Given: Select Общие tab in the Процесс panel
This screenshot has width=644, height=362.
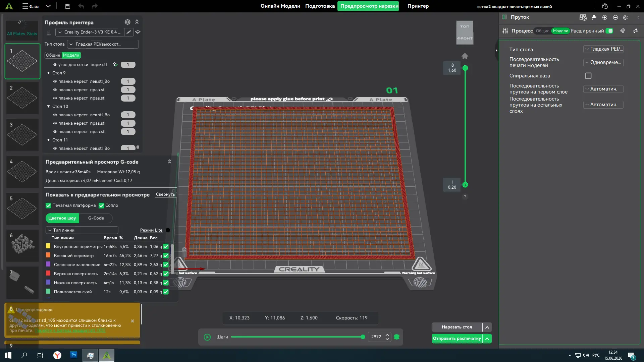Looking at the screenshot, I should tap(542, 31).
